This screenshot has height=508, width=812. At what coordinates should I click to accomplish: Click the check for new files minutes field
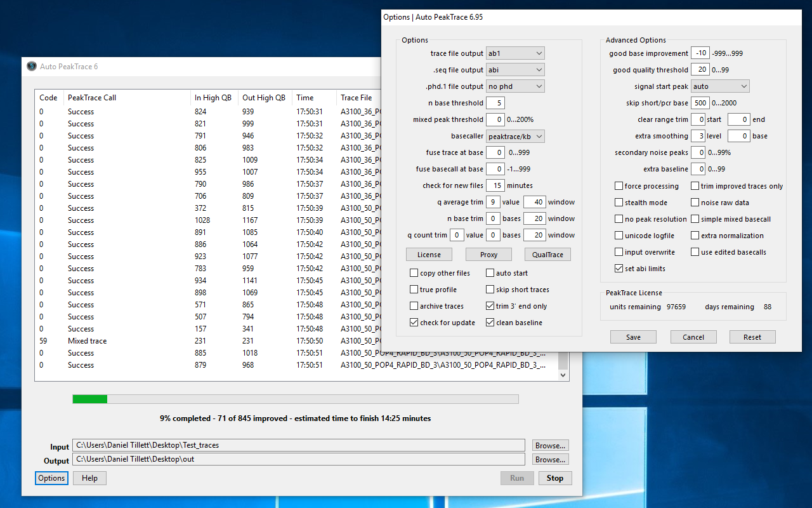coord(495,185)
